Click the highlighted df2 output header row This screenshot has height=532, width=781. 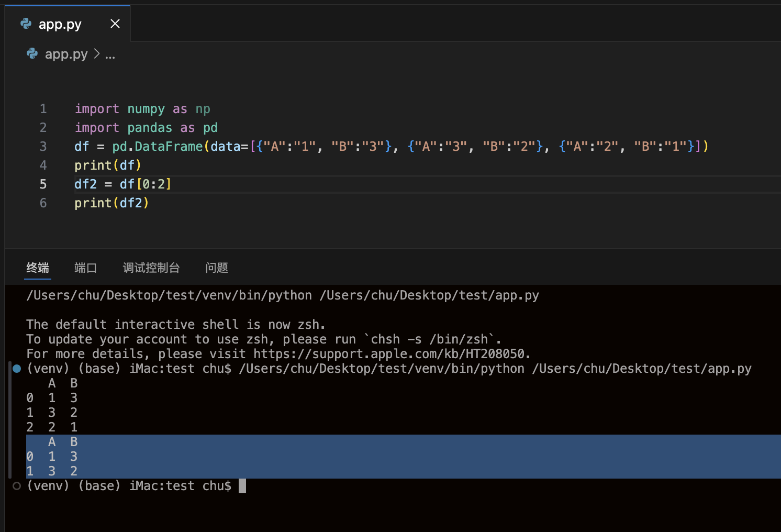tap(63, 442)
